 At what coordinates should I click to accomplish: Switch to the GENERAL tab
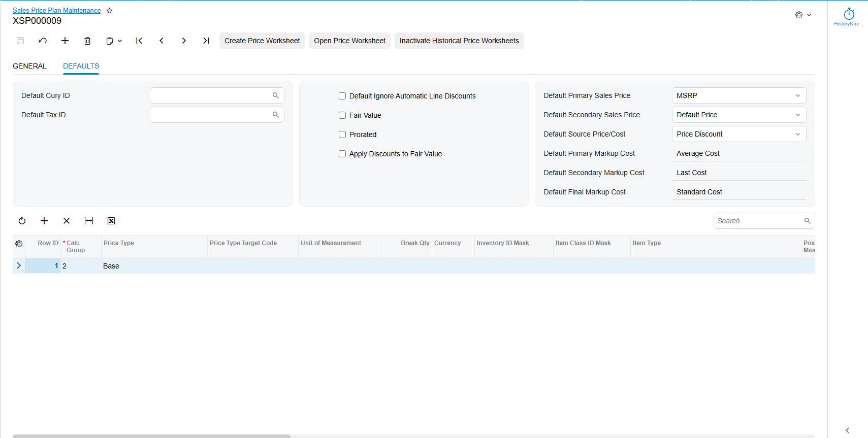tap(29, 66)
